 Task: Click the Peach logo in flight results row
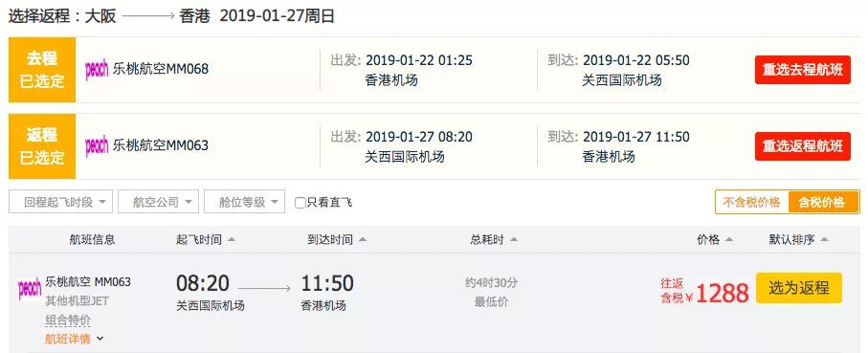point(30,289)
